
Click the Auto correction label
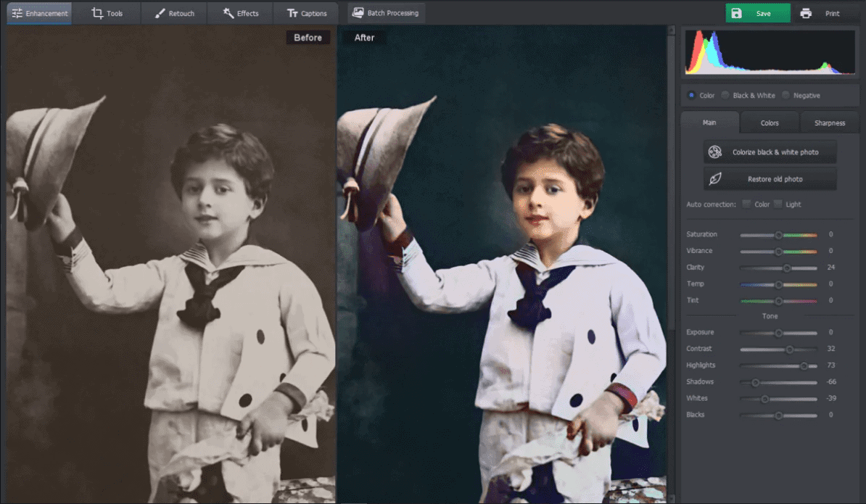click(711, 205)
